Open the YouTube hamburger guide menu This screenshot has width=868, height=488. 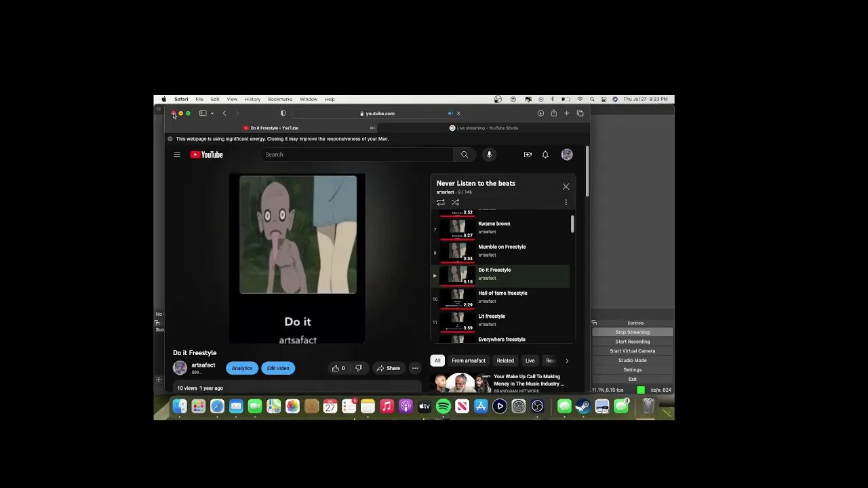[x=177, y=155]
